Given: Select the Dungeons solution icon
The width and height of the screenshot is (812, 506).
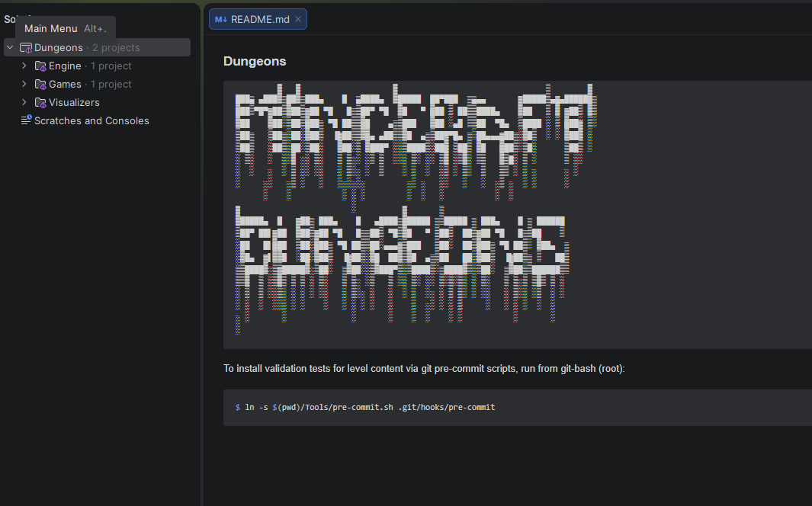Looking at the screenshot, I should pos(26,47).
